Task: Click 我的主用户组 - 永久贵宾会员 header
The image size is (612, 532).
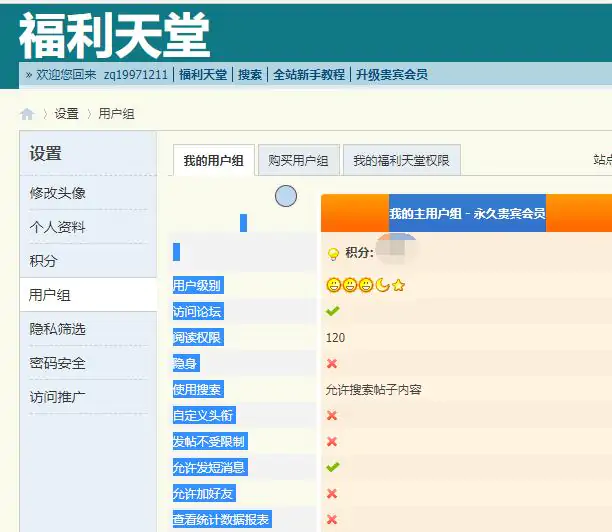Action: pyautogui.click(x=467, y=213)
